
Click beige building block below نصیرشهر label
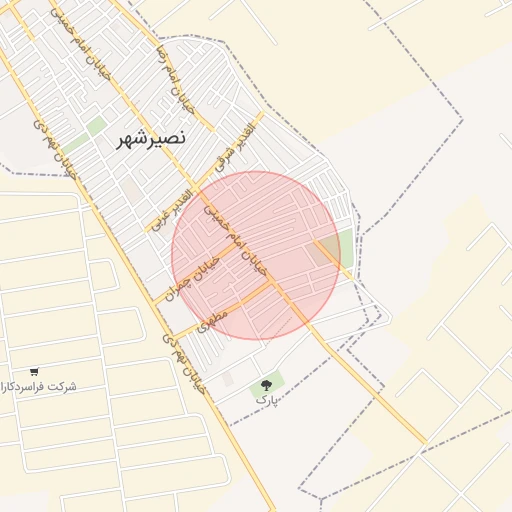[x=132, y=190]
